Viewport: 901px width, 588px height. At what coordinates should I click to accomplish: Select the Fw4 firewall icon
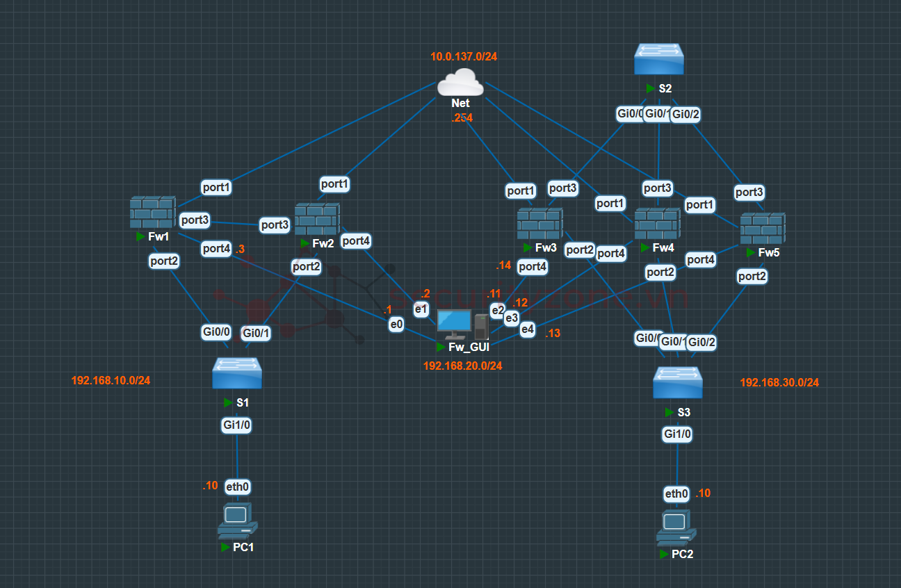(656, 224)
